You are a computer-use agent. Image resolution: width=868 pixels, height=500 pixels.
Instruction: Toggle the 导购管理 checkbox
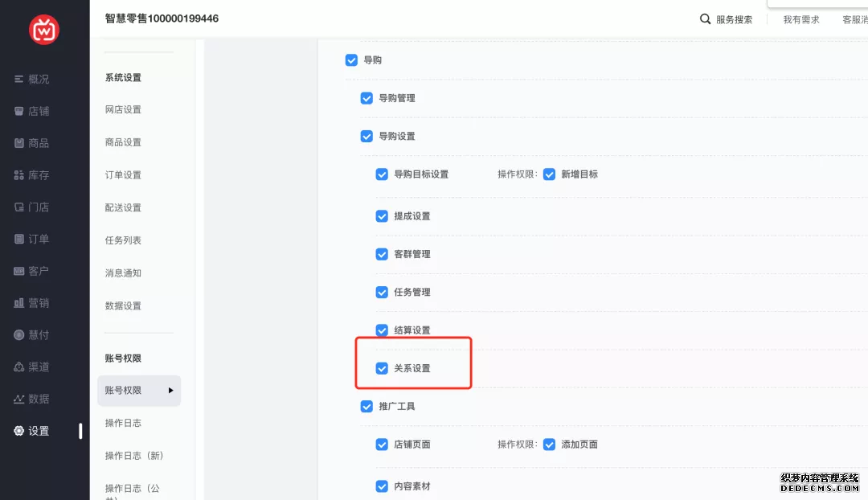[x=366, y=98]
